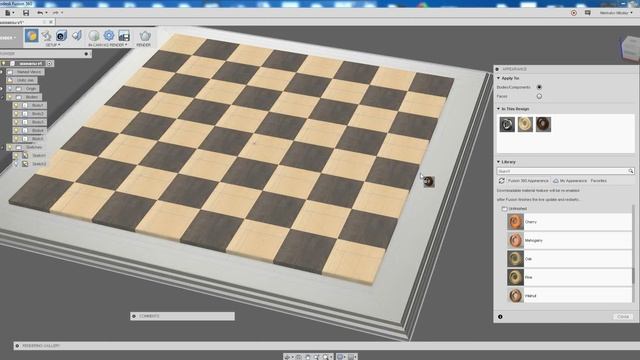Select the Cherry wood material thumbnail
This screenshot has height=360, width=640.
(x=515, y=222)
